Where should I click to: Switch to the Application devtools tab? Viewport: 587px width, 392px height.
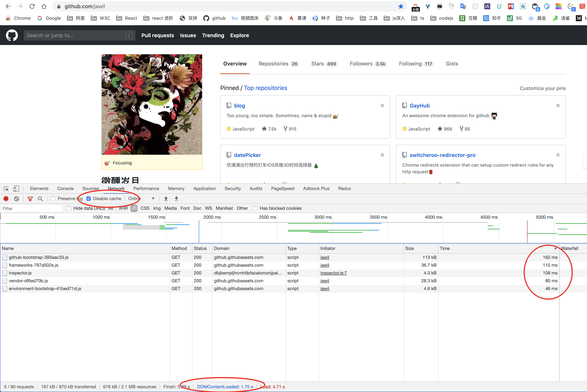[x=204, y=189]
